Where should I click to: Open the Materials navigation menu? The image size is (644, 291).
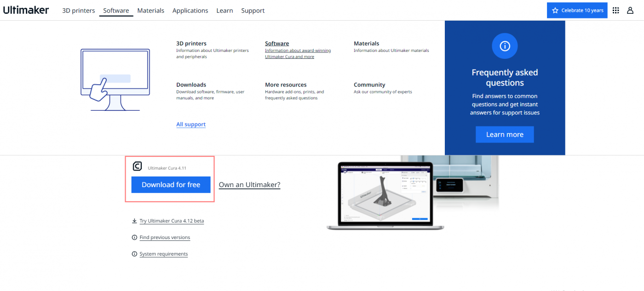[x=150, y=11]
